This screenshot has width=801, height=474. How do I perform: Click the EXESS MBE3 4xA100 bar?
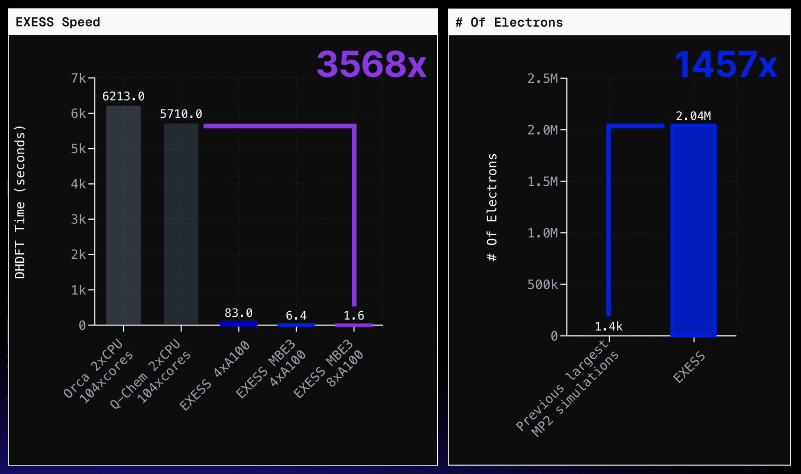point(296,325)
